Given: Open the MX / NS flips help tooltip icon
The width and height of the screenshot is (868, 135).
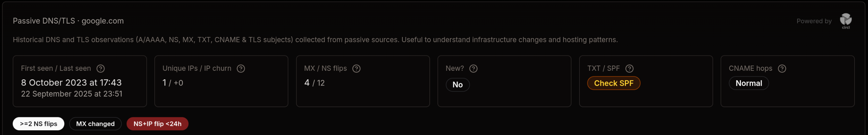Looking at the screenshot, I should 356,68.
